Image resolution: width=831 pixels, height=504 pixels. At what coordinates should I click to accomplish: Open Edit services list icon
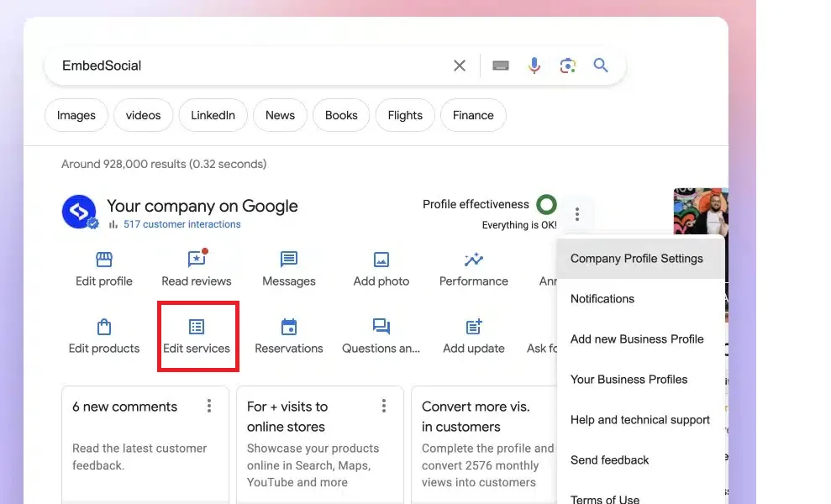coord(197,327)
